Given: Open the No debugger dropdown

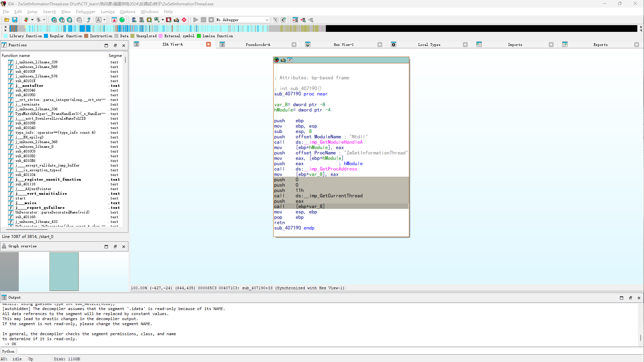Looking at the screenshot, I should point(267,20).
